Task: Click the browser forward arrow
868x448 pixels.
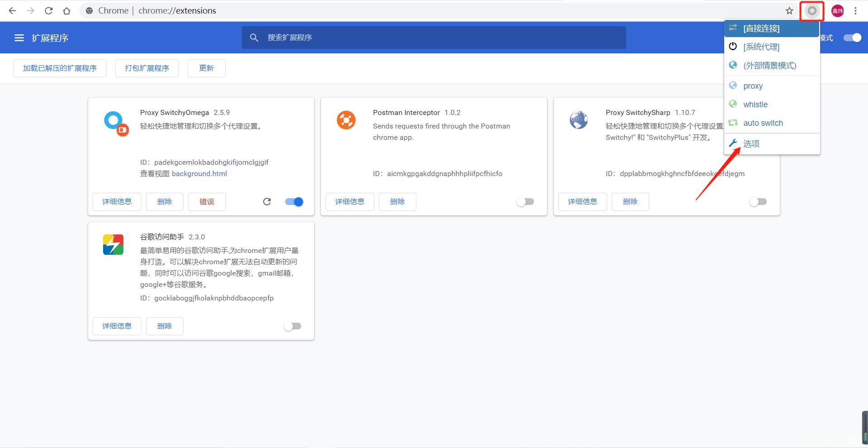Action: pyautogui.click(x=30, y=11)
